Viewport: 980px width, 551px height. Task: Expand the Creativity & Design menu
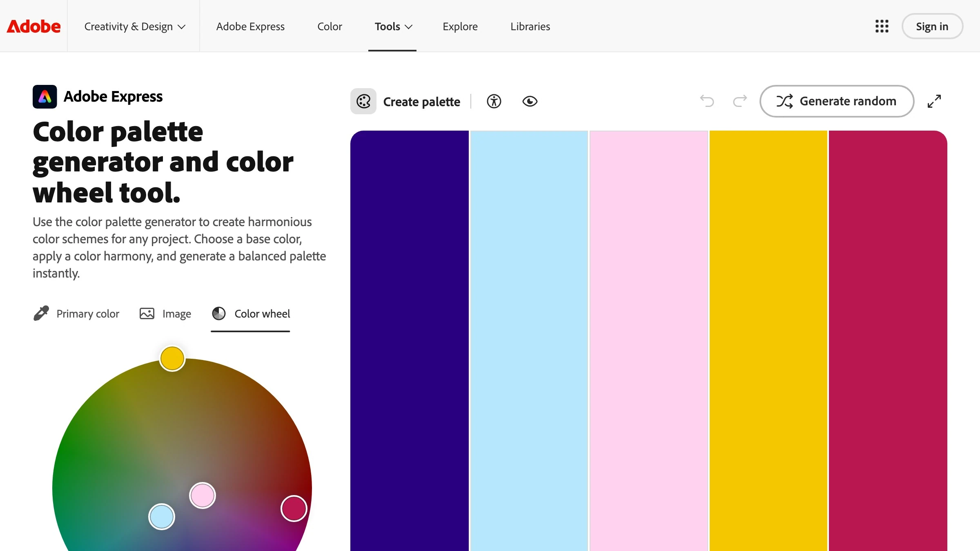click(x=135, y=27)
